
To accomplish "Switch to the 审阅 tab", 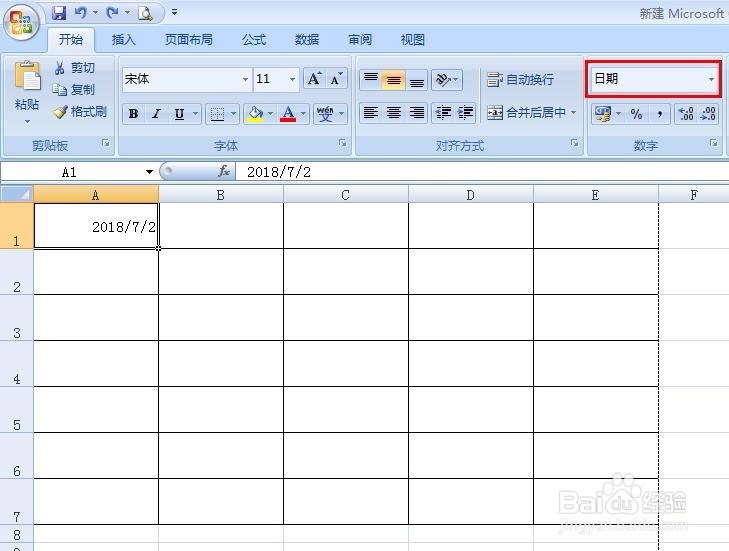I will [360, 40].
